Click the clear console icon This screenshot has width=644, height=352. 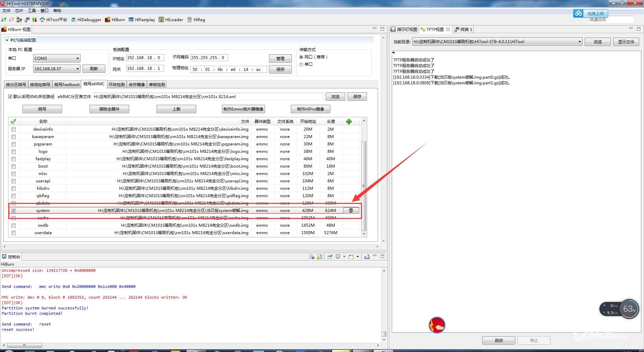point(312,257)
